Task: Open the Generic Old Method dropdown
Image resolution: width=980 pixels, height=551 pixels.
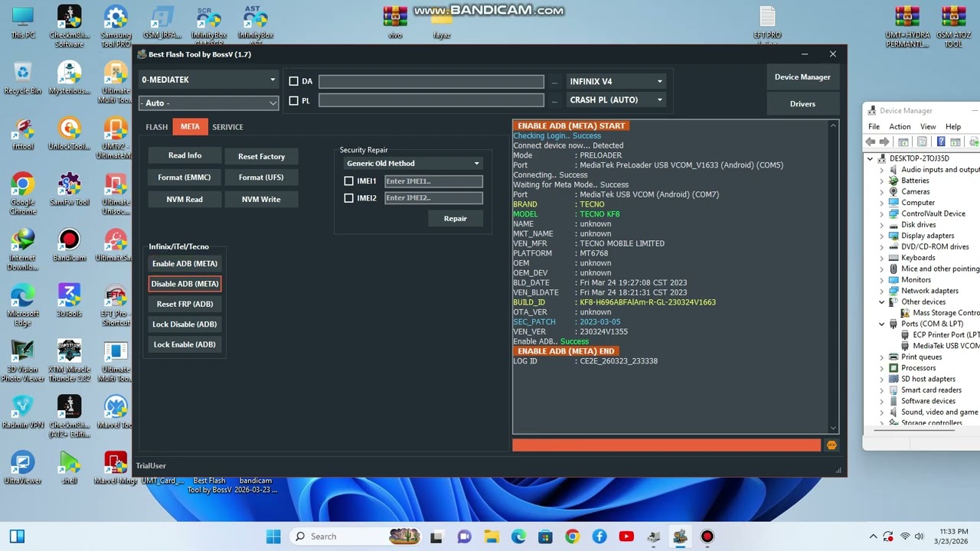Action: click(x=413, y=164)
